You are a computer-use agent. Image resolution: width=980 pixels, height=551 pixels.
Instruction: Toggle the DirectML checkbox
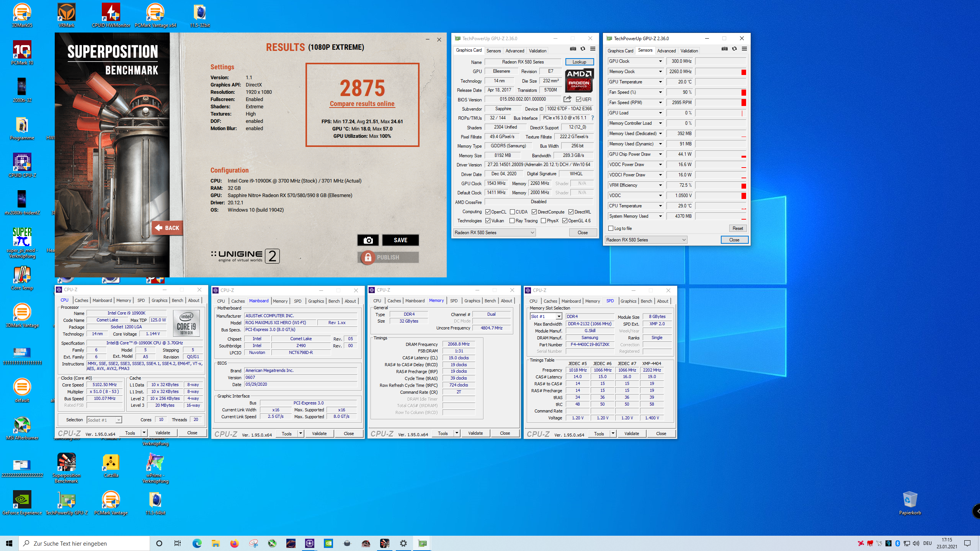tap(571, 212)
